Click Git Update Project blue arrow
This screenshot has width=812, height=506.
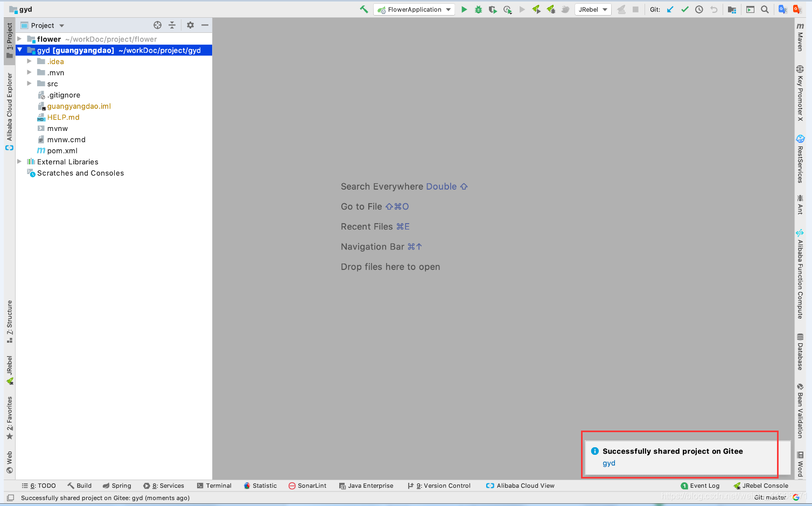click(670, 9)
